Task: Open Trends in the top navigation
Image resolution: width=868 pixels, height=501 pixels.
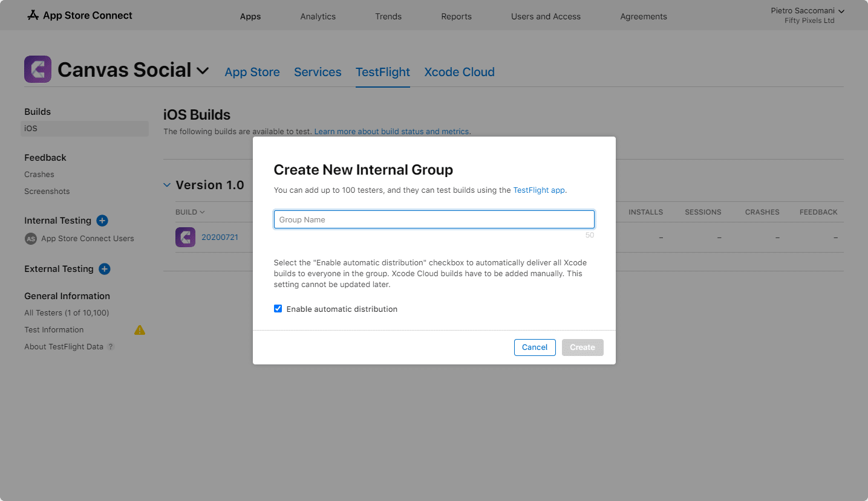Action: click(x=388, y=16)
